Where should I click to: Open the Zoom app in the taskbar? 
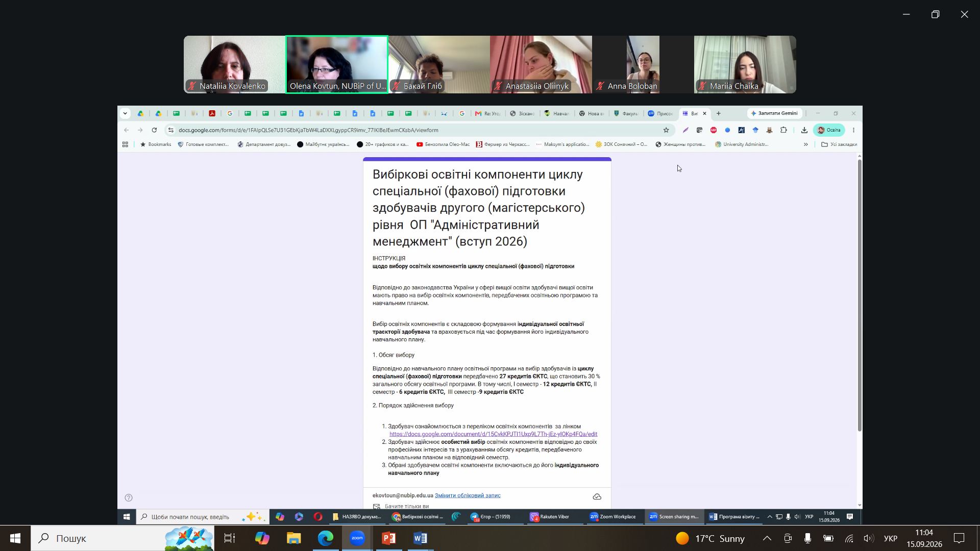[x=357, y=538]
